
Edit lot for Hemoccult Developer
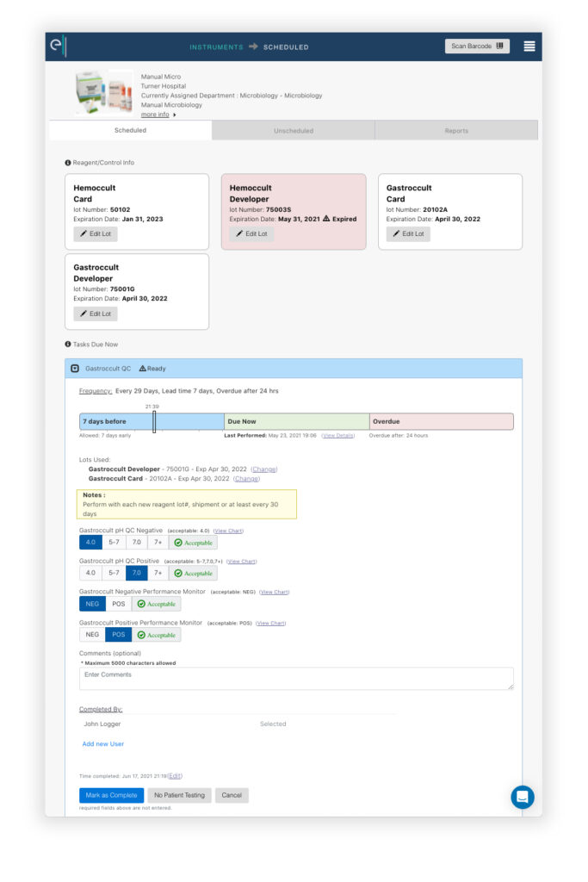pos(251,233)
